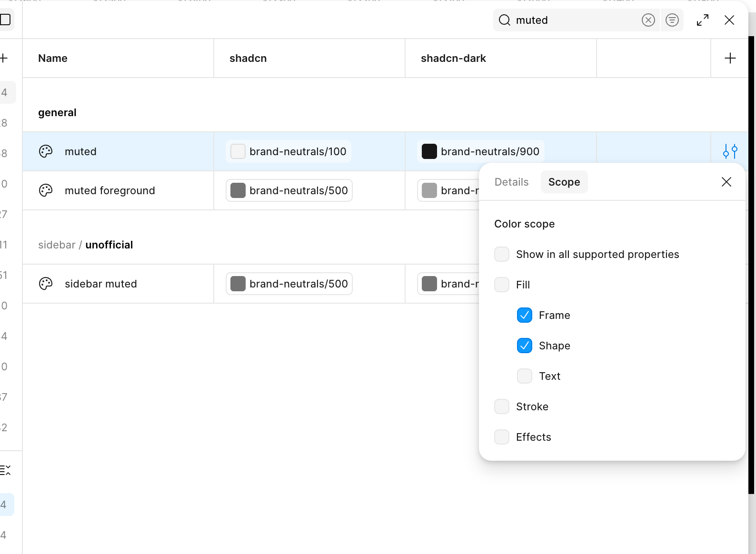Enable Show in all supported properties
Viewport: 756px width, 554px height.
click(x=501, y=254)
